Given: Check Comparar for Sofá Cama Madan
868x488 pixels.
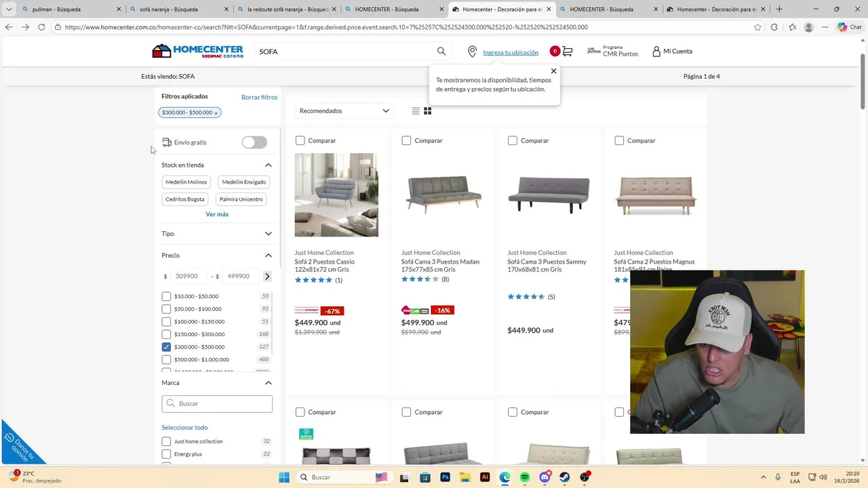Looking at the screenshot, I should coord(406,140).
